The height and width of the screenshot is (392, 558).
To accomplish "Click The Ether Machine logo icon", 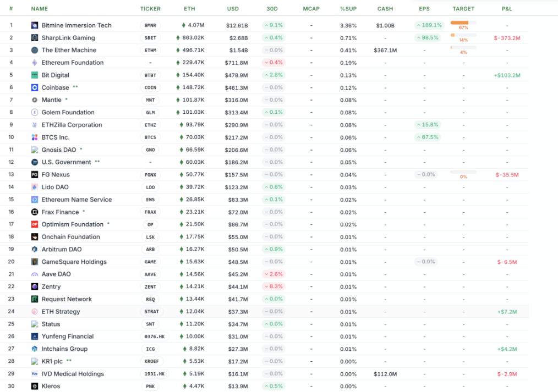I will coord(35,50).
